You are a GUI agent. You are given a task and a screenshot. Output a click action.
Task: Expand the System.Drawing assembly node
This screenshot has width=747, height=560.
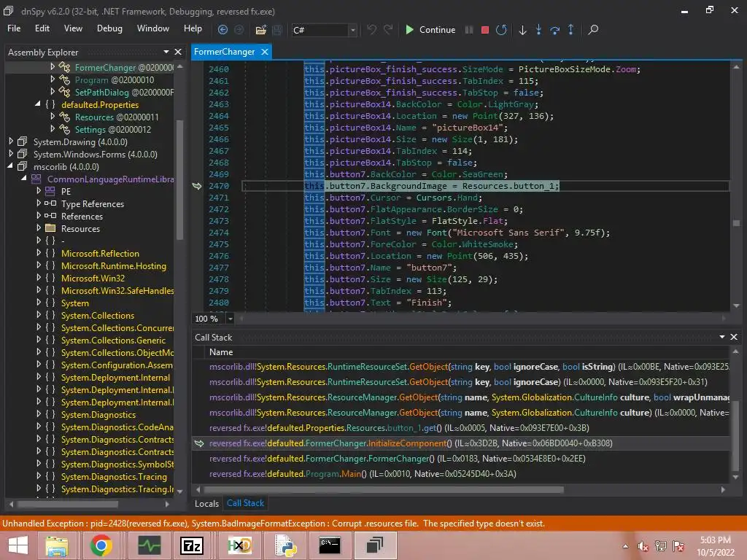coord(11,141)
